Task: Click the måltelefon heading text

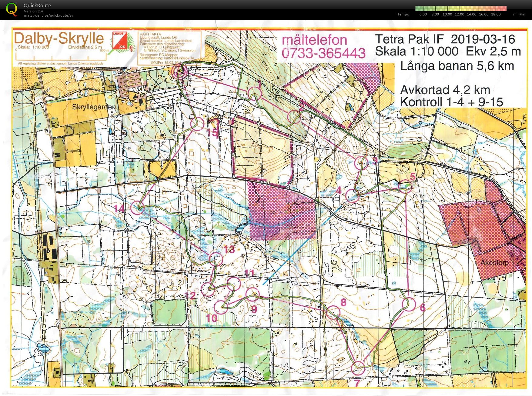Action: (314, 40)
